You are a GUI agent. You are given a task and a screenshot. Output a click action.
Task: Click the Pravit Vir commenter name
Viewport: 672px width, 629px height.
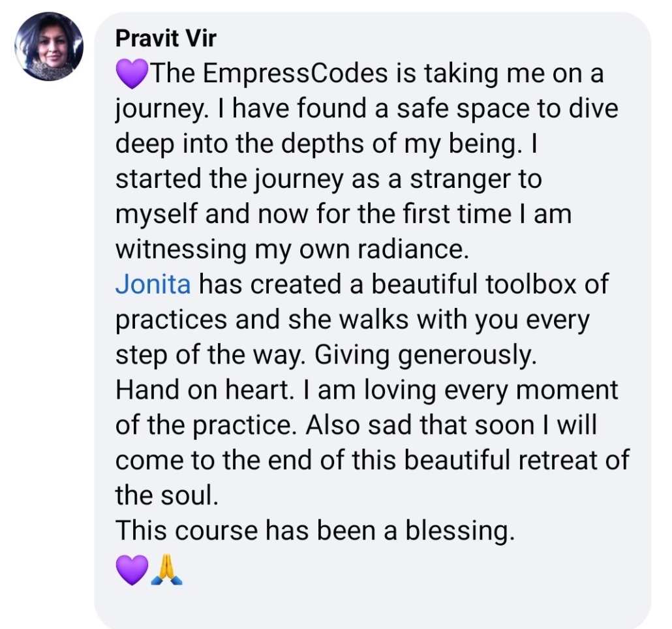tap(165, 39)
